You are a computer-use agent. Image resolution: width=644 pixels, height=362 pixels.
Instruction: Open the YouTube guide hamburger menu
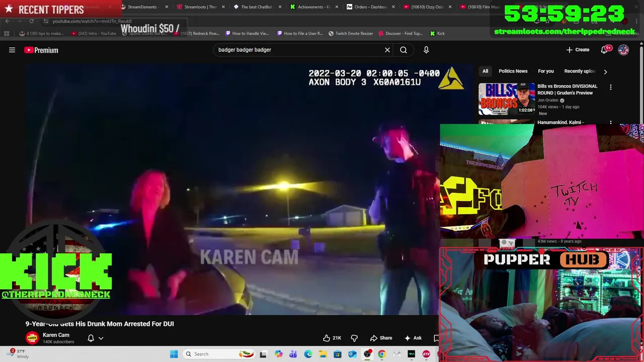pyautogui.click(x=12, y=50)
